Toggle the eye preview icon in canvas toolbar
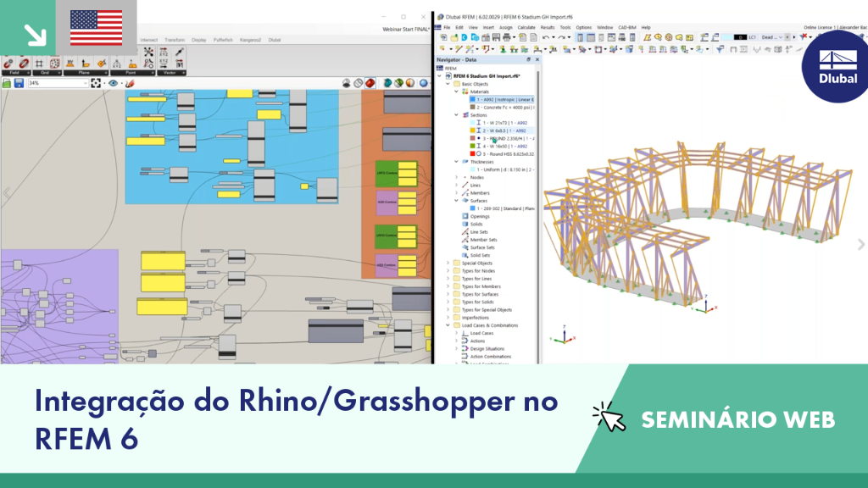Viewport: 868px width, 488px height. (x=114, y=83)
